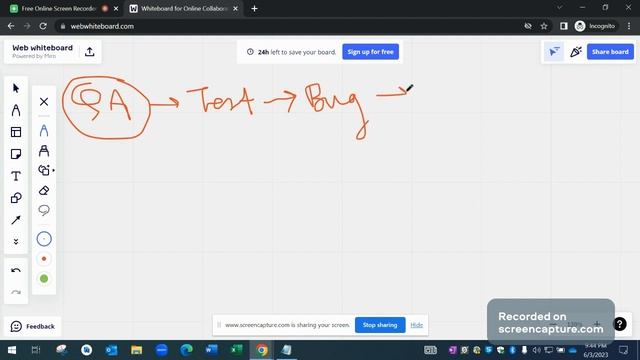The height and width of the screenshot is (360, 640).
Task: Switch to Free Online Screen Recorder tab
Action: [x=58, y=8]
